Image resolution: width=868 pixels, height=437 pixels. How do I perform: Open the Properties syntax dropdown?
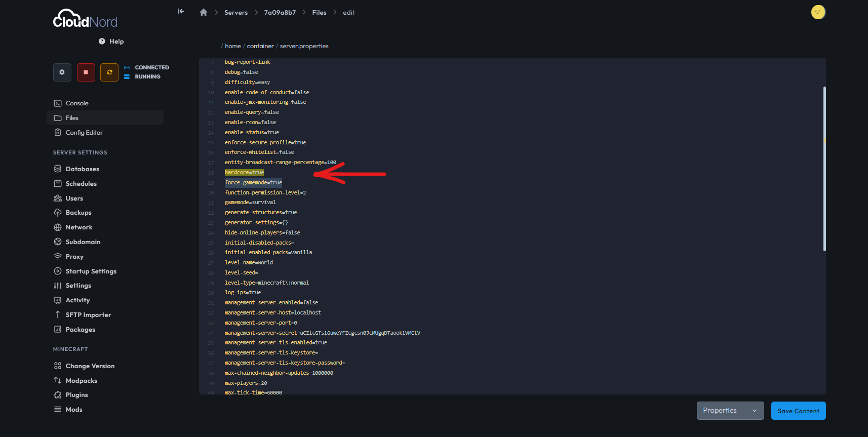730,411
